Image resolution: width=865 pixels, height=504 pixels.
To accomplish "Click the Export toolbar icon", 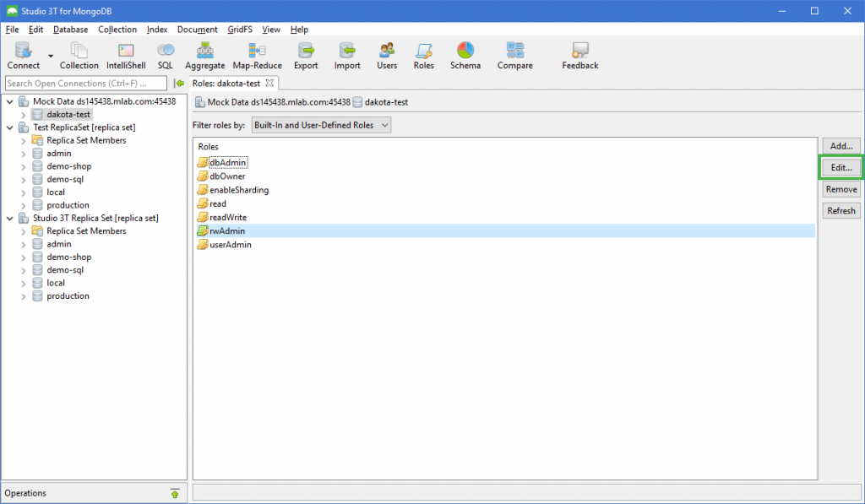I will [x=306, y=56].
